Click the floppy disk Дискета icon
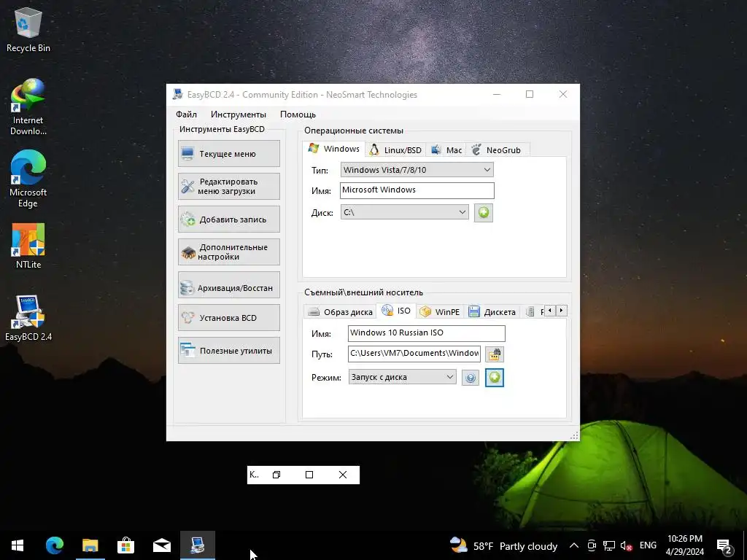 (474, 311)
